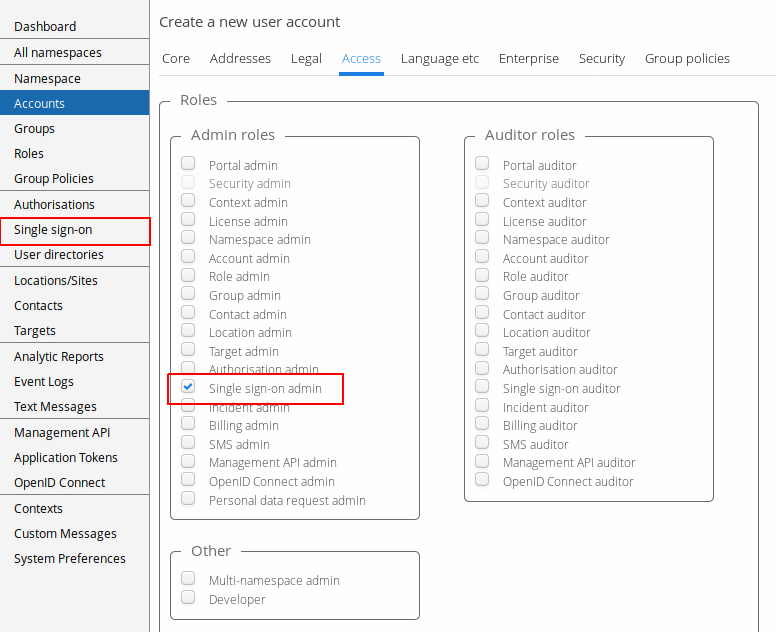Open the Group policies tab
The image size is (776, 632).
click(x=687, y=59)
